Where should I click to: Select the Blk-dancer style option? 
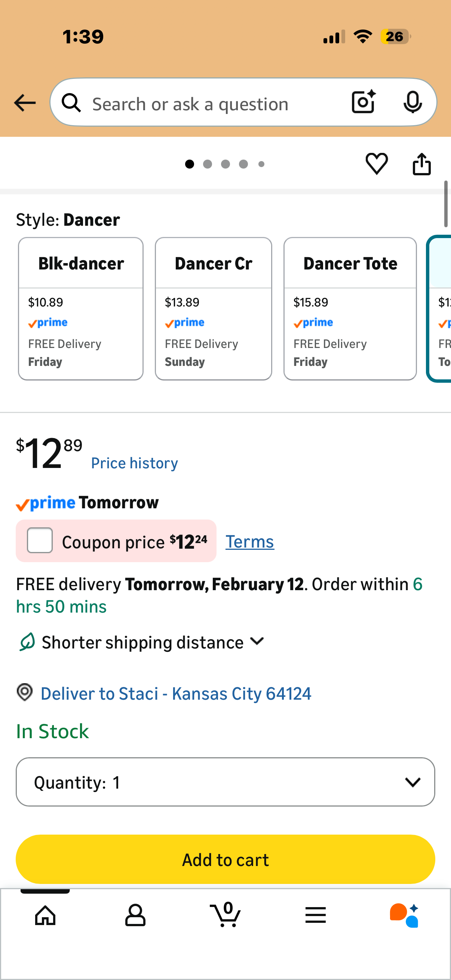81,308
